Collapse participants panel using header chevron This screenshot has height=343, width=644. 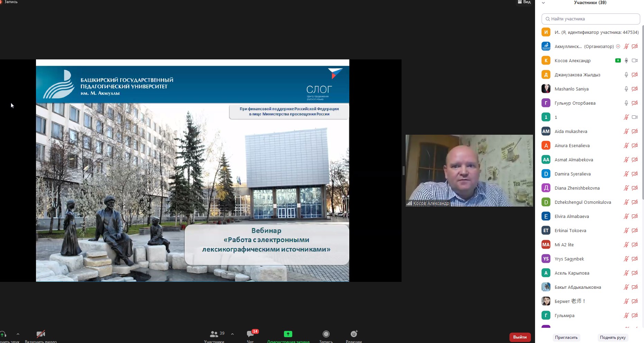click(543, 3)
